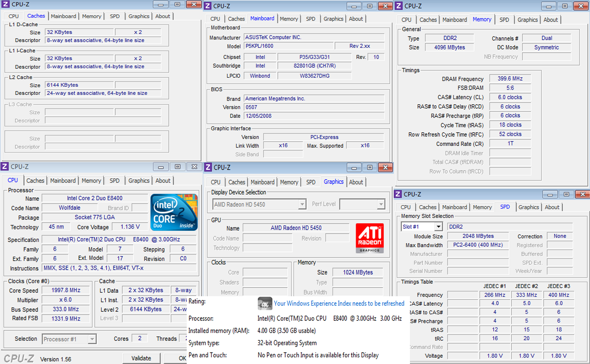Click the 4096 MBytes memory size field
The height and width of the screenshot is (364, 590).
point(449,47)
